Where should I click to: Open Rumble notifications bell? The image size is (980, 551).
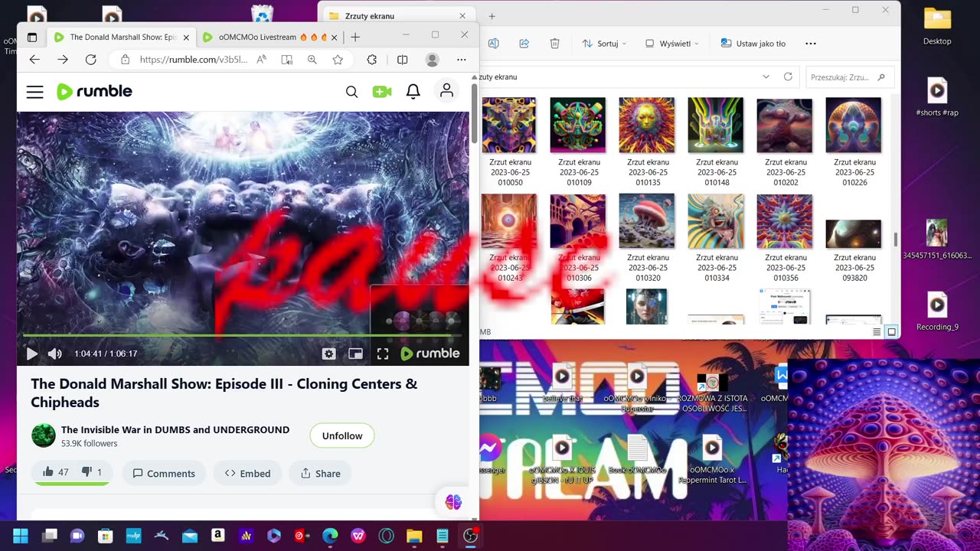(413, 92)
